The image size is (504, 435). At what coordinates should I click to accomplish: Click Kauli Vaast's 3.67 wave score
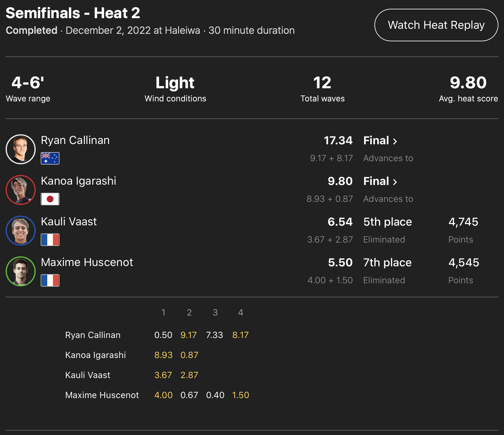tap(163, 375)
